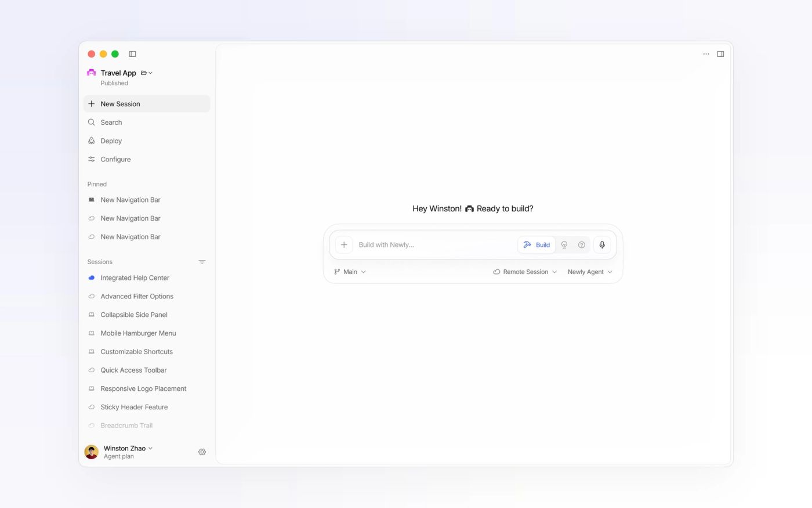Click the Sessions filter icon
Image resolution: width=812 pixels, height=508 pixels.
point(202,262)
